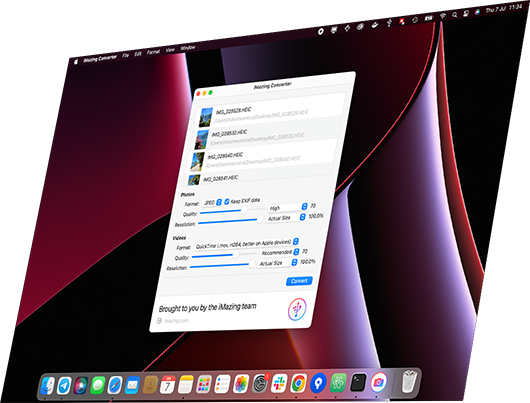Launch Slack from the dock
The image size is (530, 403).
pyautogui.click(x=279, y=383)
